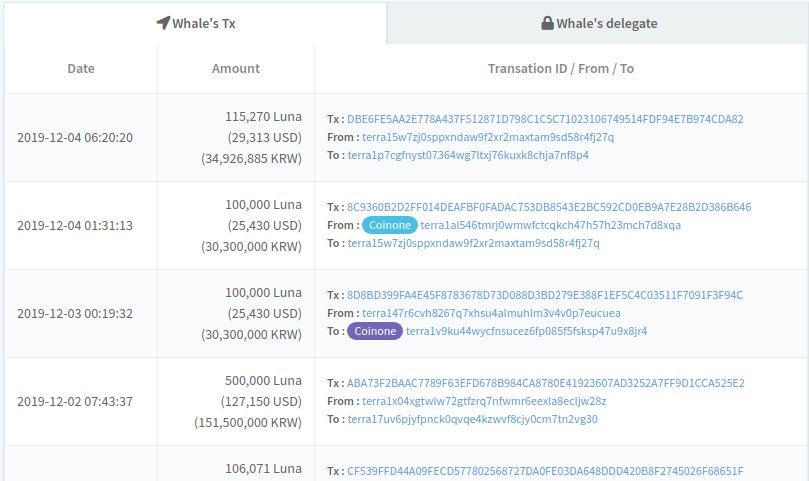Open transaction 8C9360B2D2FF014D... link
Screen dimensions: 809x481
coord(549,207)
